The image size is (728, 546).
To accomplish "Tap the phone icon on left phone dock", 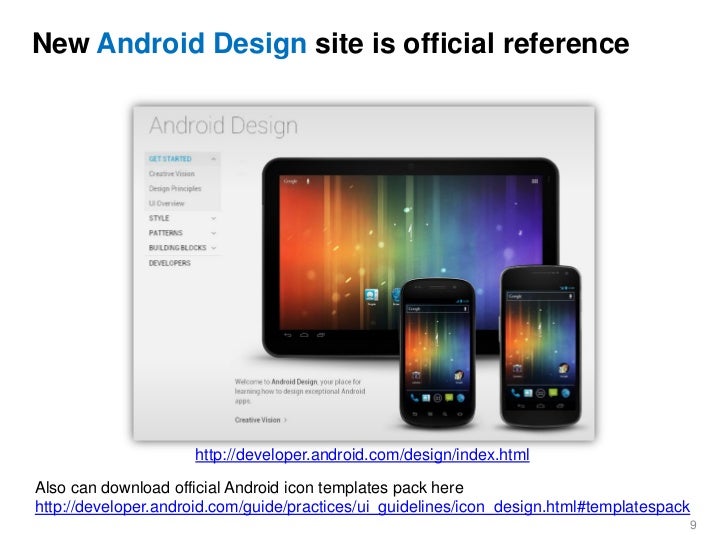I will click(414, 398).
